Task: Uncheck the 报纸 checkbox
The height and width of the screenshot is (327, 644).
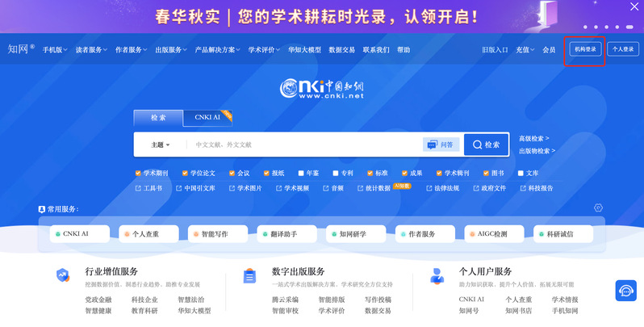Action: pyautogui.click(x=266, y=174)
